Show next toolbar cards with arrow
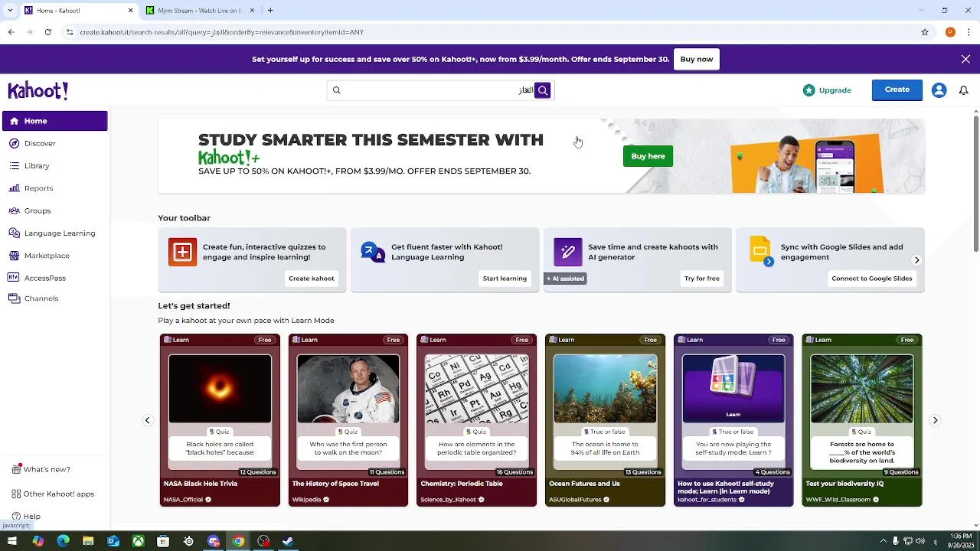Viewport: 980px width, 551px height. (916, 260)
